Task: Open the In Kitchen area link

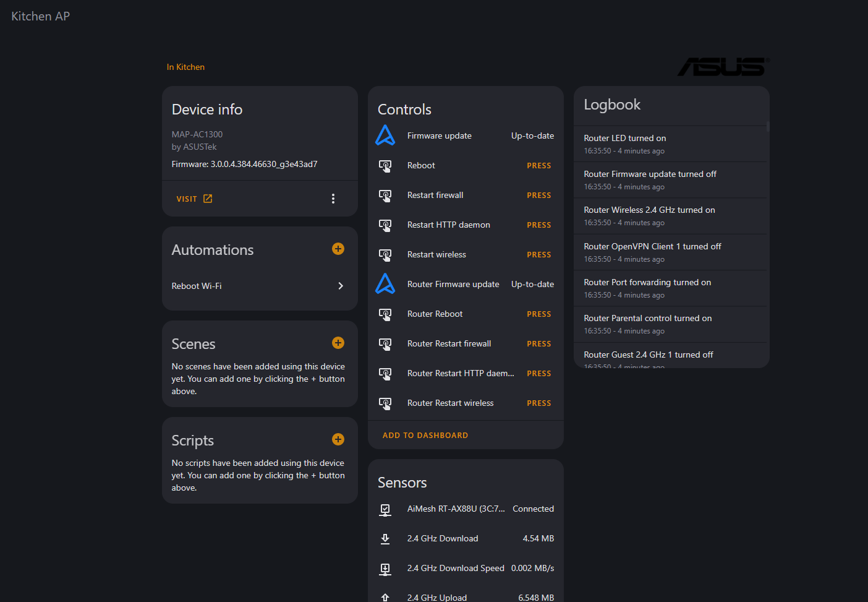Action: click(x=185, y=67)
